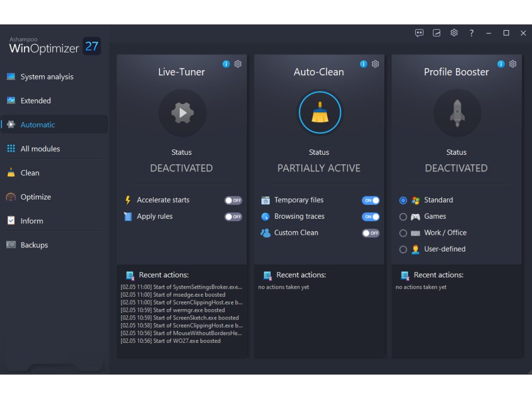This screenshot has height=399, width=532.
Task: Click the Auto-Clean broom circle icon
Action: coord(320,113)
